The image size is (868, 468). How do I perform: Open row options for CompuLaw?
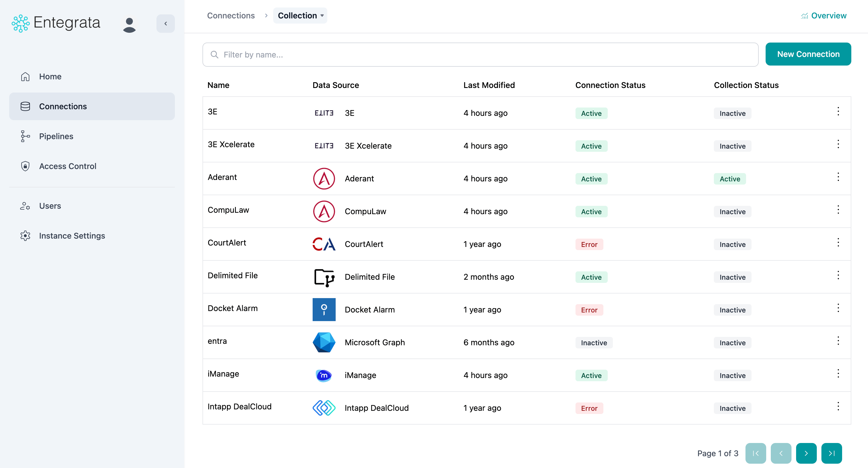pyautogui.click(x=838, y=210)
